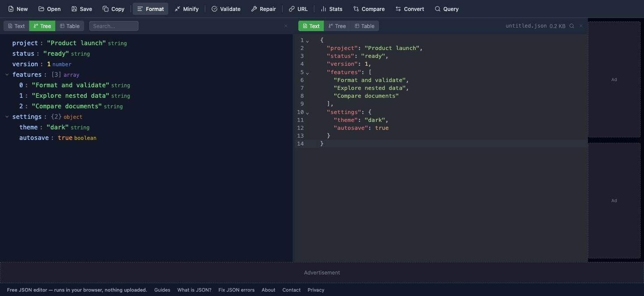Copy the JSON with Copy button
The image size is (644, 296).
(x=113, y=9)
